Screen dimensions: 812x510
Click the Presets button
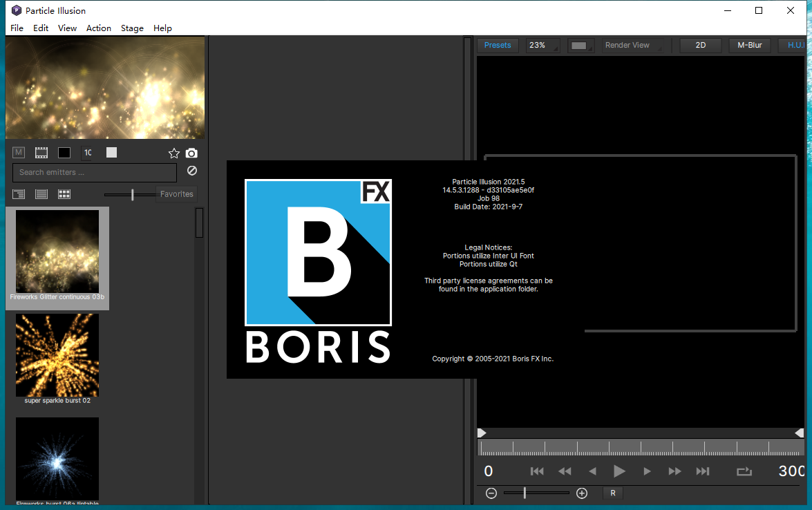click(498, 45)
